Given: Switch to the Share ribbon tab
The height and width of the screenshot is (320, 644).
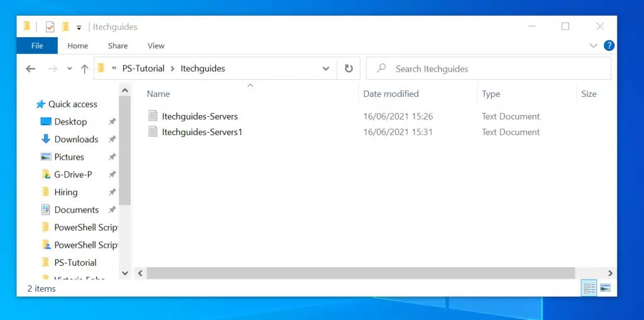Looking at the screenshot, I should pyautogui.click(x=118, y=46).
